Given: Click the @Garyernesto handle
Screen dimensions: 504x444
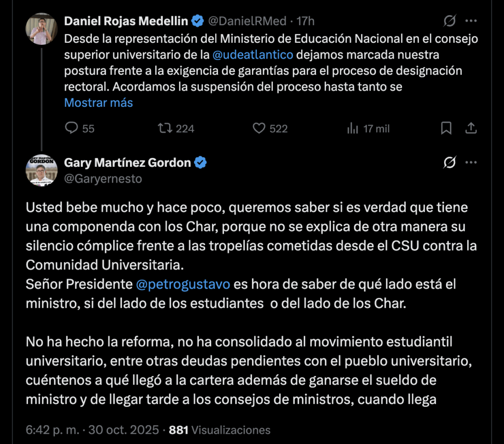Looking at the screenshot, I should pyautogui.click(x=103, y=179).
